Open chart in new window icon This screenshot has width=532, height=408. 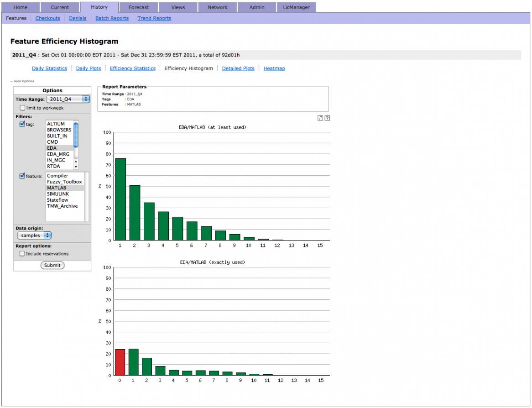[x=320, y=118]
